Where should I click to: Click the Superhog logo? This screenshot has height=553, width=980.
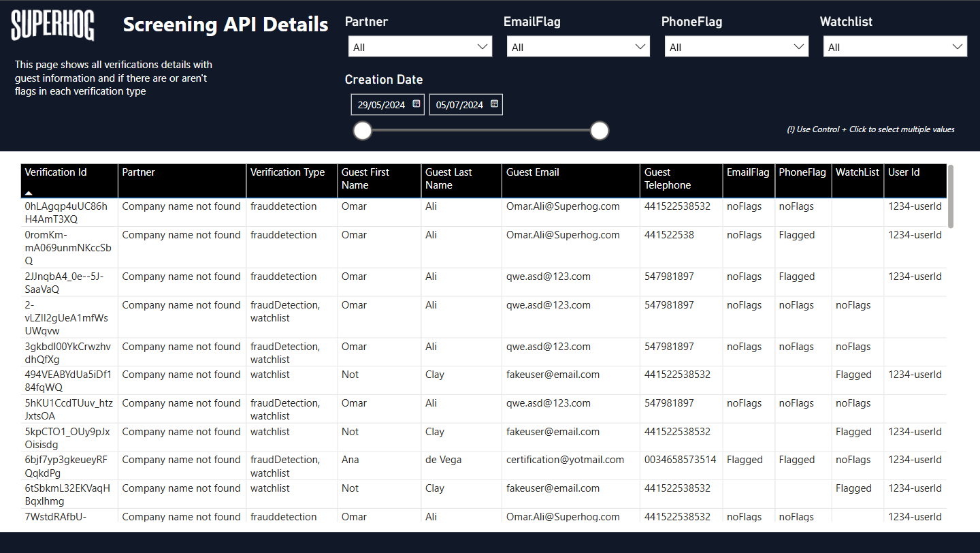coord(52,26)
